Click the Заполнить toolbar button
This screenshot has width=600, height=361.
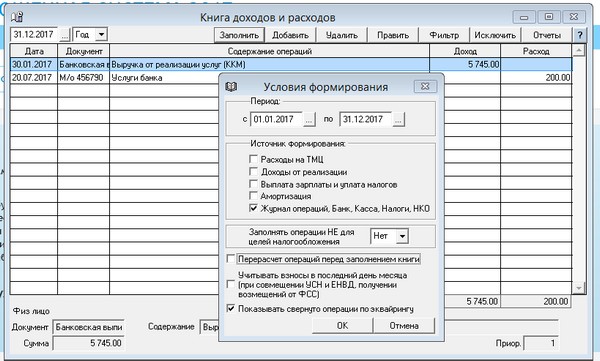coord(239,35)
